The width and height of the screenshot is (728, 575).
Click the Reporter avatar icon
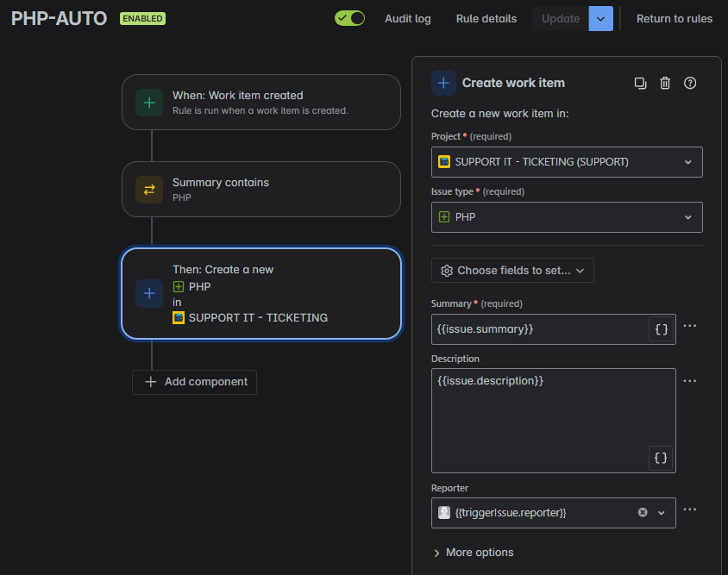click(x=444, y=512)
